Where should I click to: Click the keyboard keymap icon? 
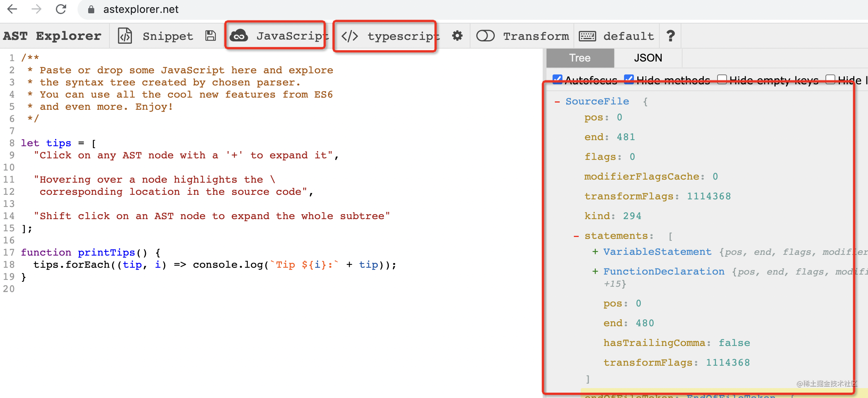pyautogui.click(x=587, y=36)
